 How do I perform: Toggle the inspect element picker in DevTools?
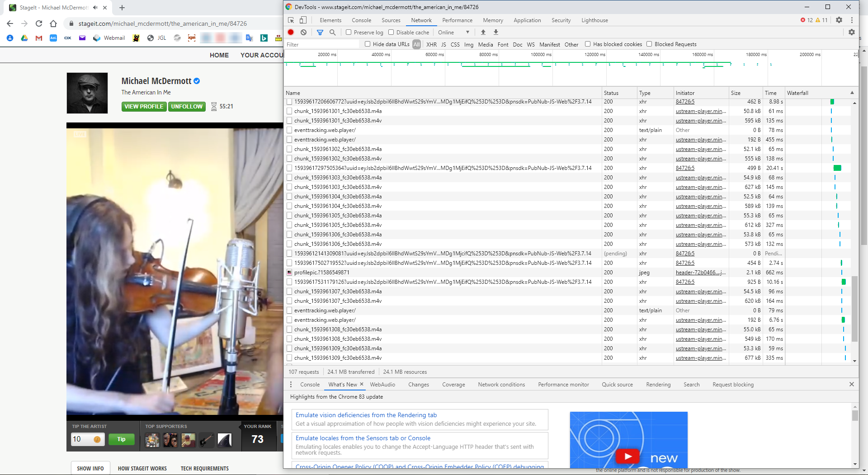click(291, 20)
